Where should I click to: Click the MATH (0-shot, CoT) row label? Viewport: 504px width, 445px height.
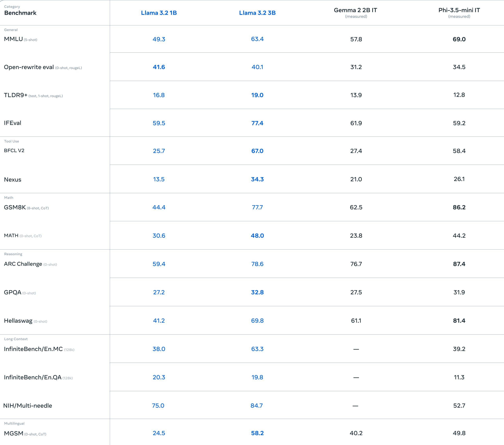pyautogui.click(x=23, y=236)
